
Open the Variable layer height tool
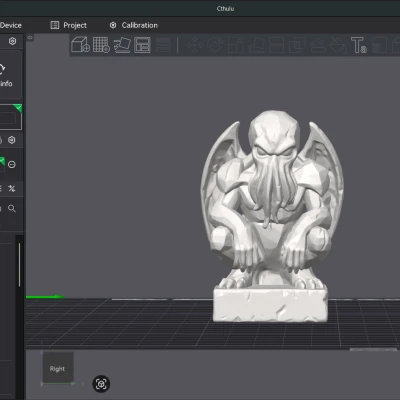coord(163,45)
